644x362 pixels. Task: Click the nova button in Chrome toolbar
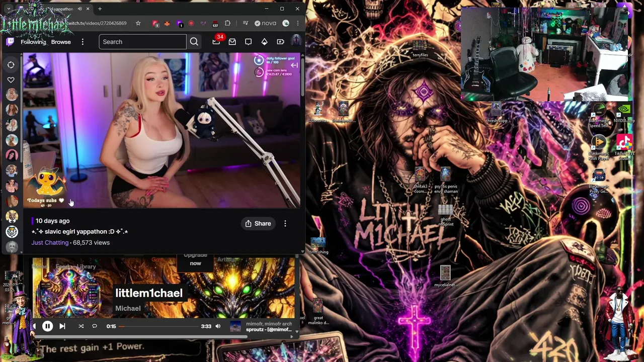pos(265,23)
